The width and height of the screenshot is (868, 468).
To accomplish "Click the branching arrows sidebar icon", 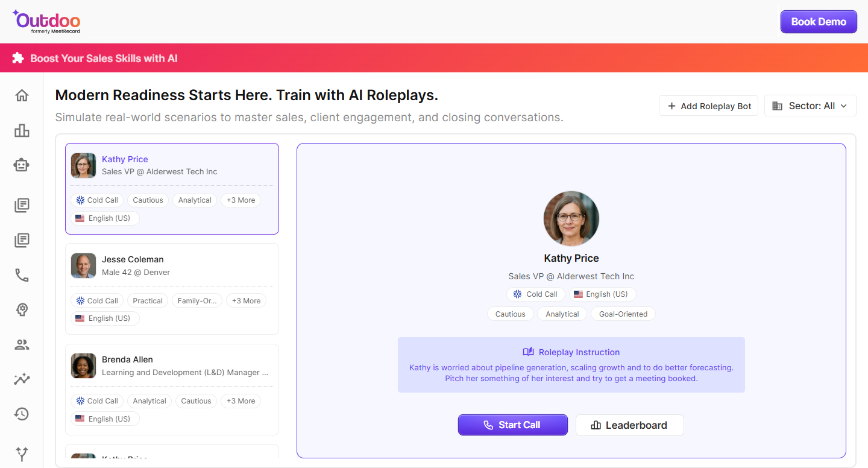I will pos(22,454).
